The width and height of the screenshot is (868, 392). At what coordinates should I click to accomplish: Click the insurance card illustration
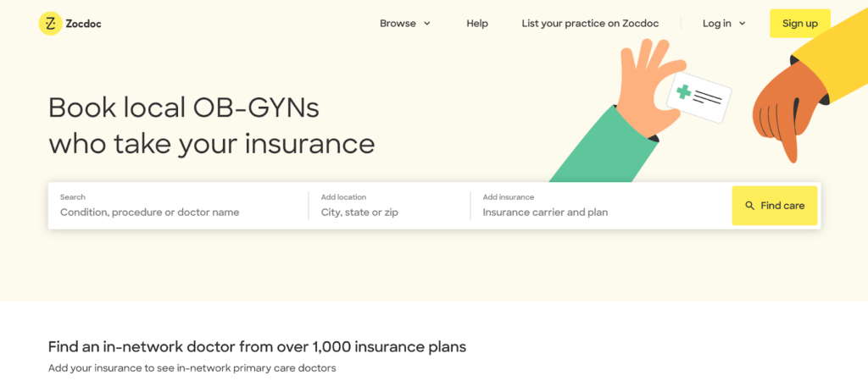coord(699,99)
